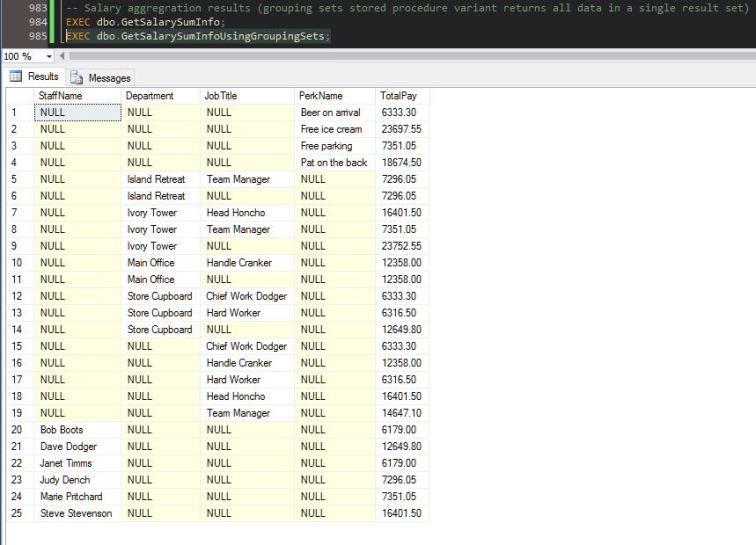Select the StaffName column header
This screenshot has width=756, height=545.
point(78,95)
